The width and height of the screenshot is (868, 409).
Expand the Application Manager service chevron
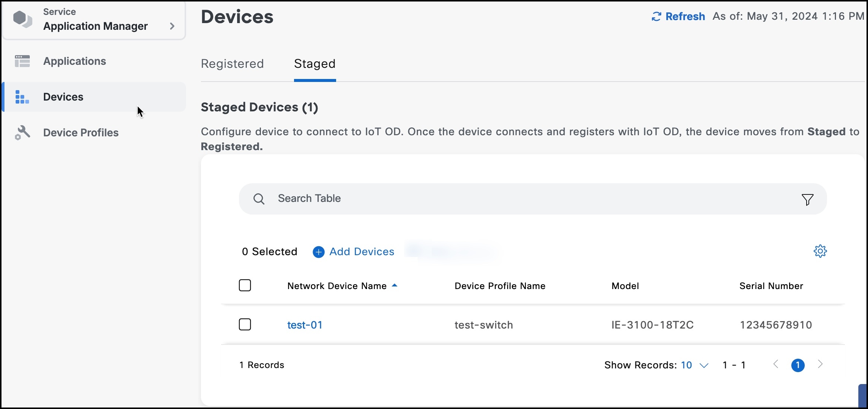(x=172, y=26)
